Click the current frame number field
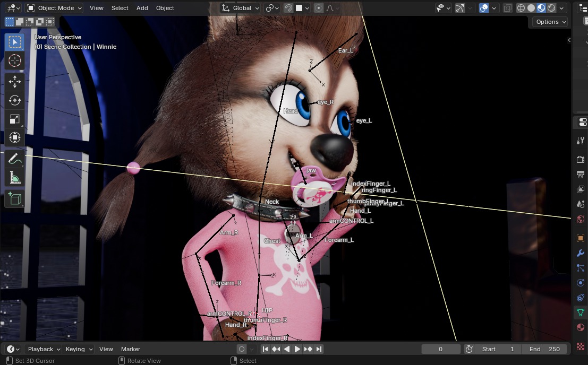 (440, 349)
